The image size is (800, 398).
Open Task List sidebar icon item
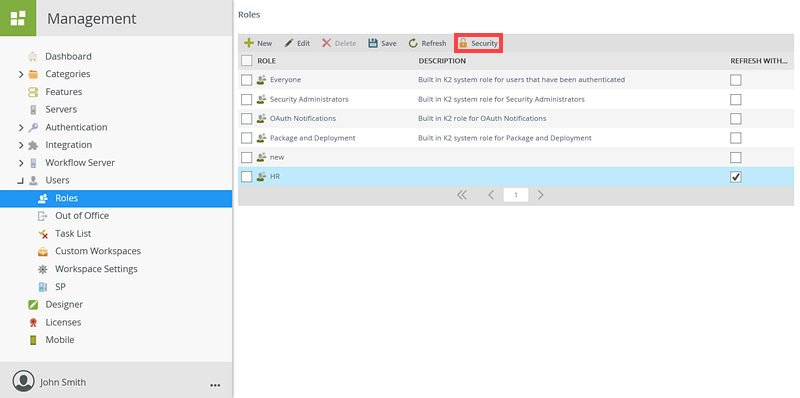click(x=43, y=234)
